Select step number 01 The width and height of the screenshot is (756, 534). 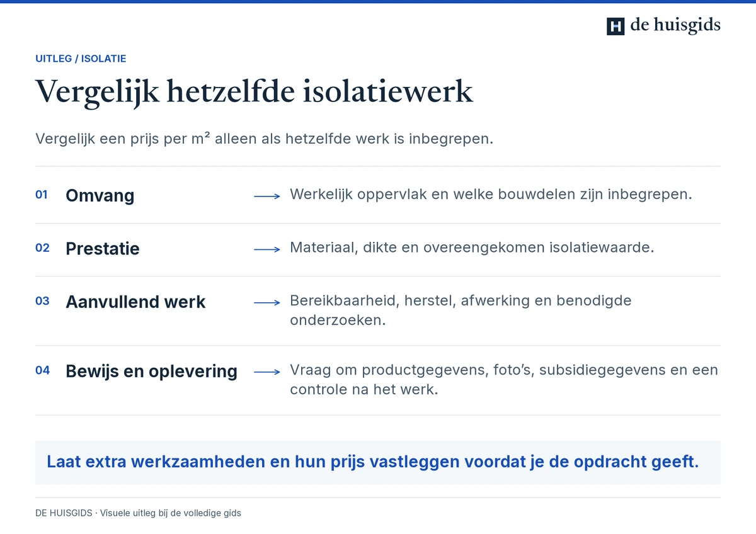(x=42, y=195)
